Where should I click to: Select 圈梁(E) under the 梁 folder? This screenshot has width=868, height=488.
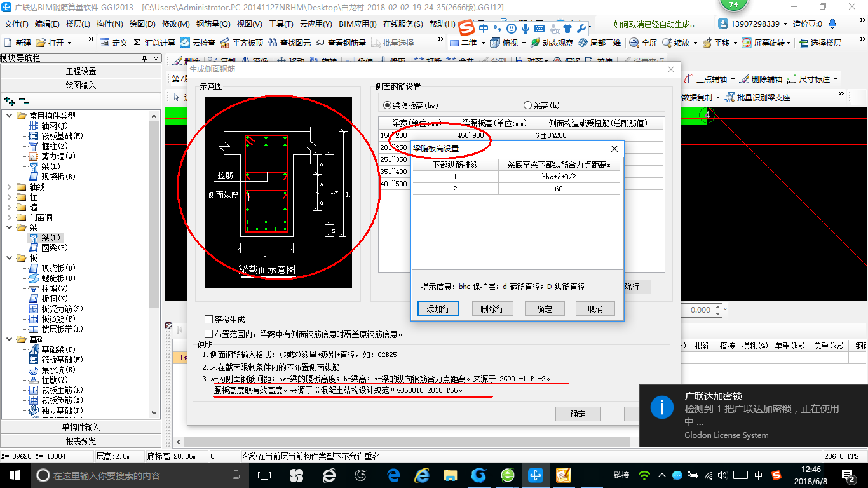point(48,248)
